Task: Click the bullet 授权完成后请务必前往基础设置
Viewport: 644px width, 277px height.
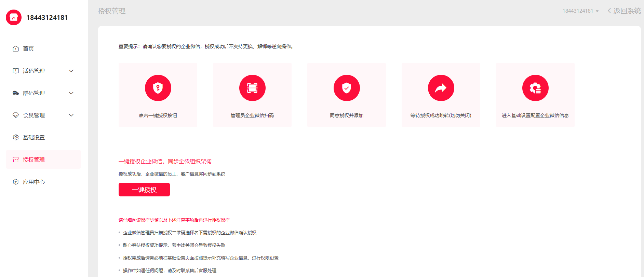Action: coord(201,258)
